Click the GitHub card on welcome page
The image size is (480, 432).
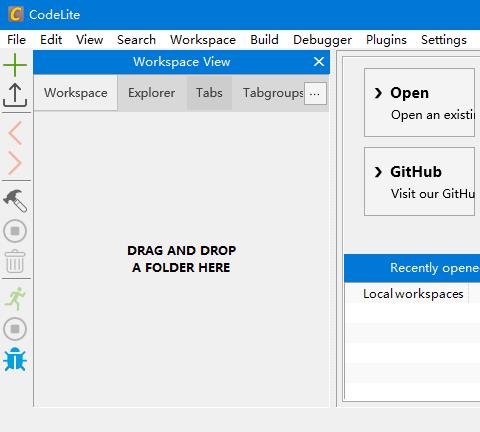tap(419, 182)
